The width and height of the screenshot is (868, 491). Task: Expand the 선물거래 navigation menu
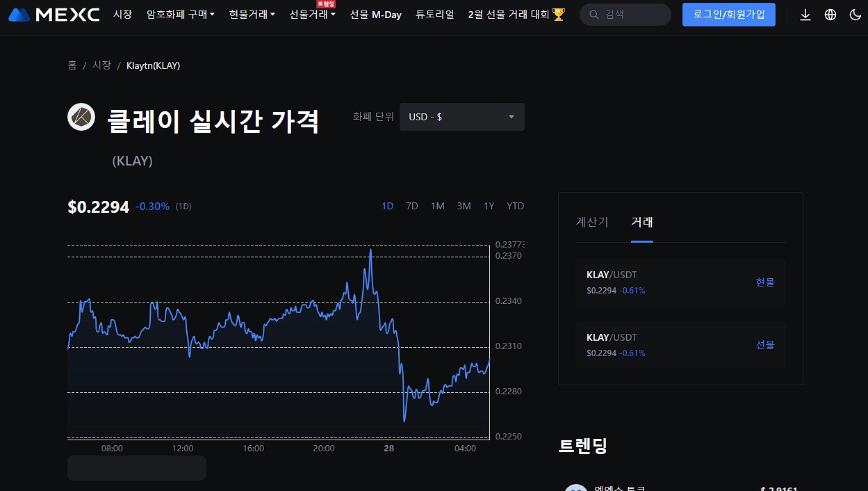coord(311,14)
